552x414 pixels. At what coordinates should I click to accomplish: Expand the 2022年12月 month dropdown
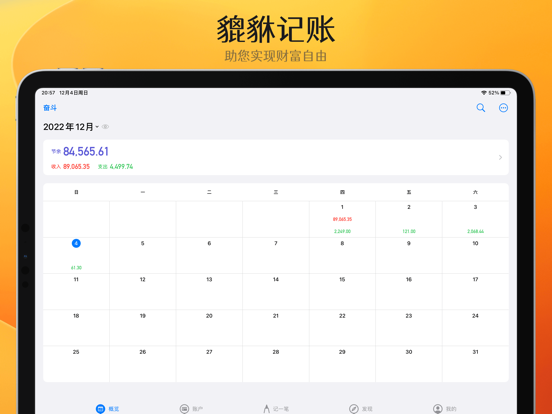(71, 127)
